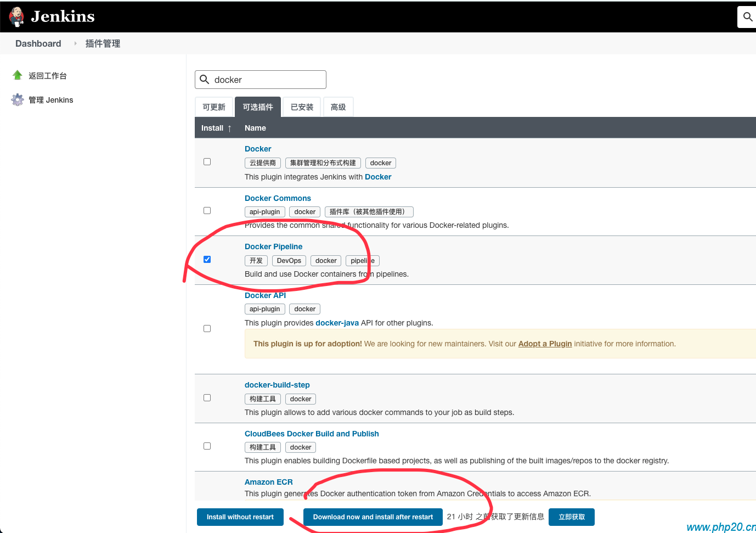Click the Install column header

212,128
